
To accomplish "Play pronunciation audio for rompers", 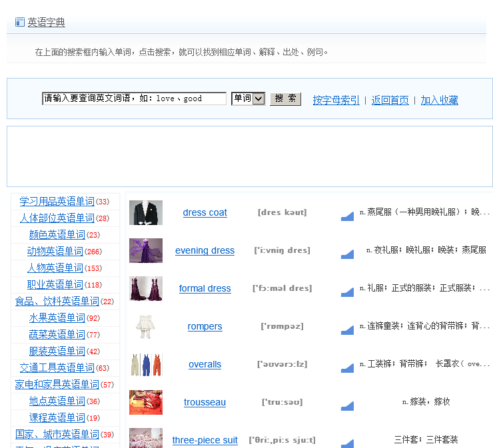I will (x=347, y=330).
